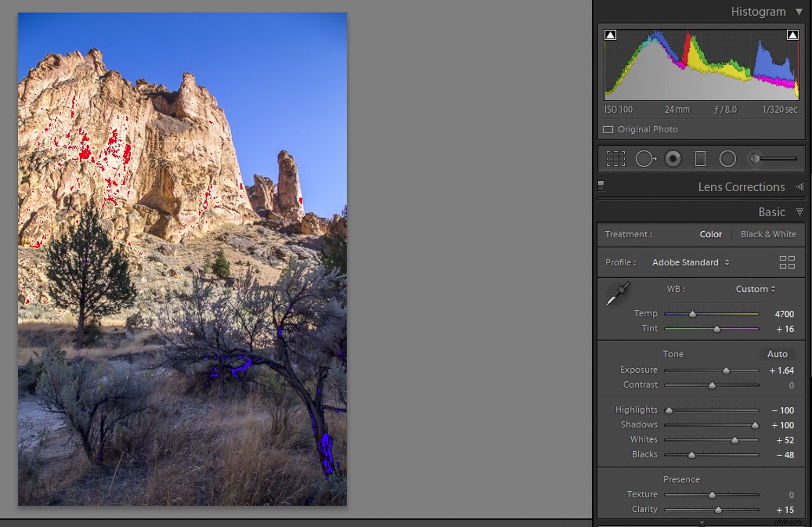This screenshot has width=812, height=527.
Task: Collapse the Histogram panel
Action: [800, 11]
